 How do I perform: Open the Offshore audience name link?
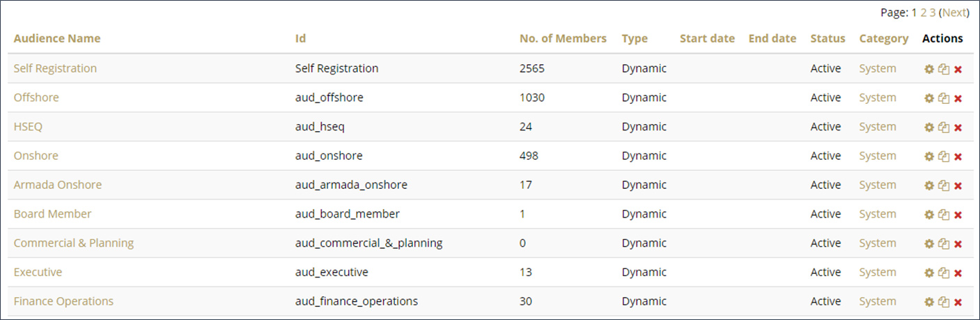(x=36, y=98)
